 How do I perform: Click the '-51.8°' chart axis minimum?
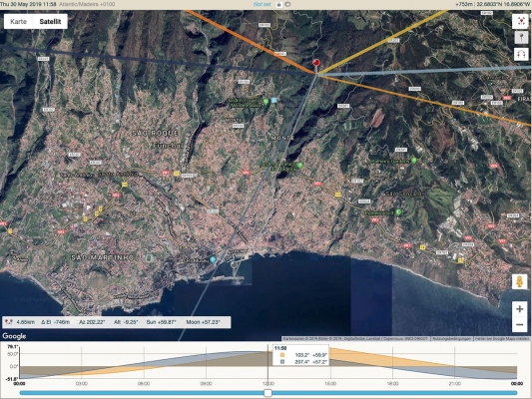click(12, 378)
